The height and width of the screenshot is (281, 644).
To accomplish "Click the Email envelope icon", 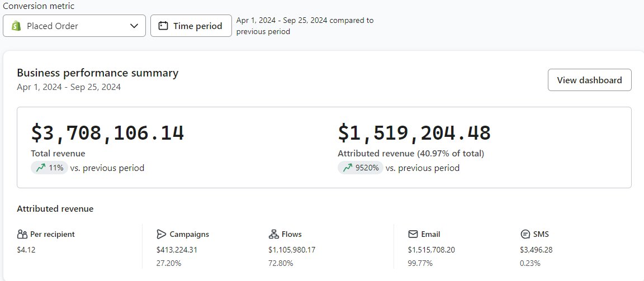I will (413, 234).
